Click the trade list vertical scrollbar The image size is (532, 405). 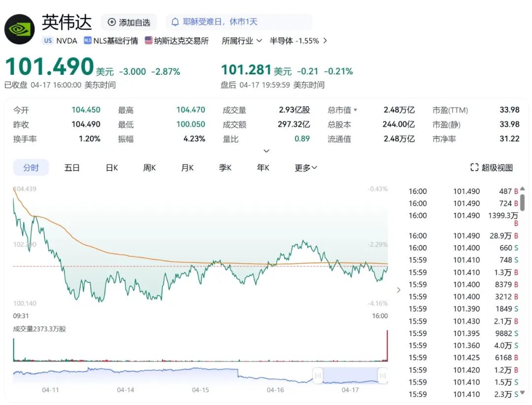[522, 202]
